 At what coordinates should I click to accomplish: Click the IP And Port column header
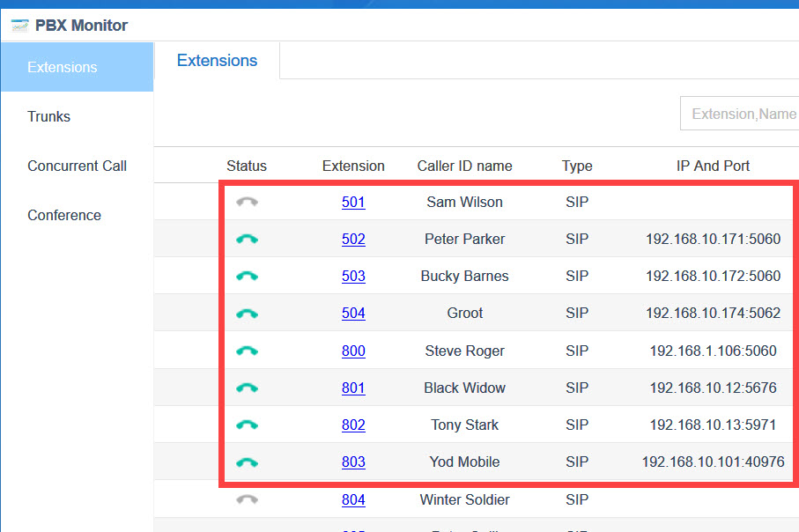tap(713, 166)
